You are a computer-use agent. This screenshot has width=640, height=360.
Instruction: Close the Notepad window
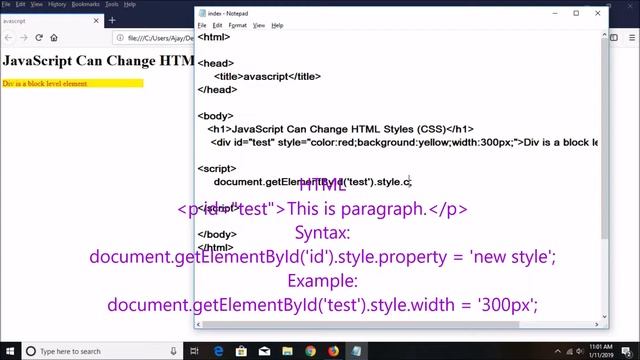click(x=598, y=13)
